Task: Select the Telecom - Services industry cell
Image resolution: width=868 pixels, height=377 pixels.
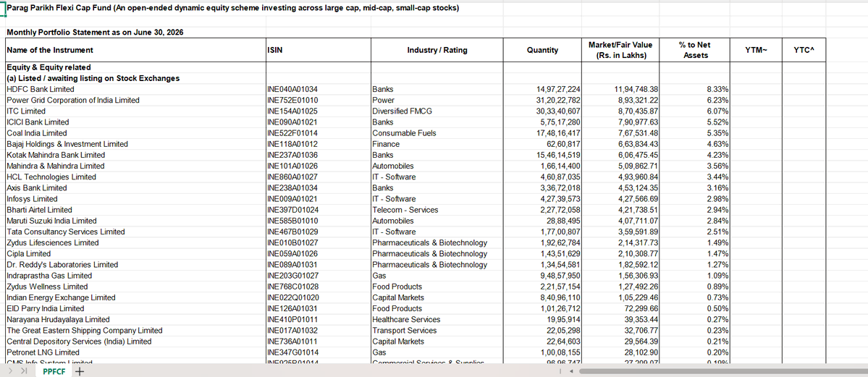Action: [437, 210]
